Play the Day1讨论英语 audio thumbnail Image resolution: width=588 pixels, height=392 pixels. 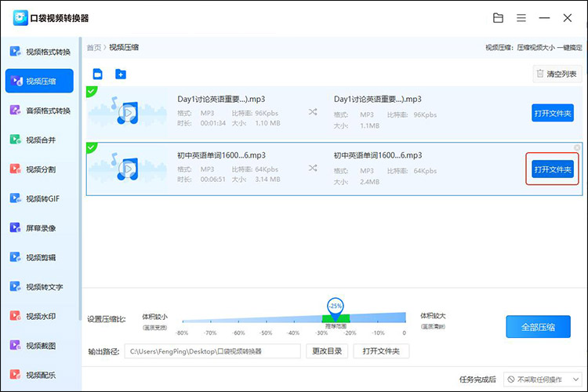[x=125, y=113]
